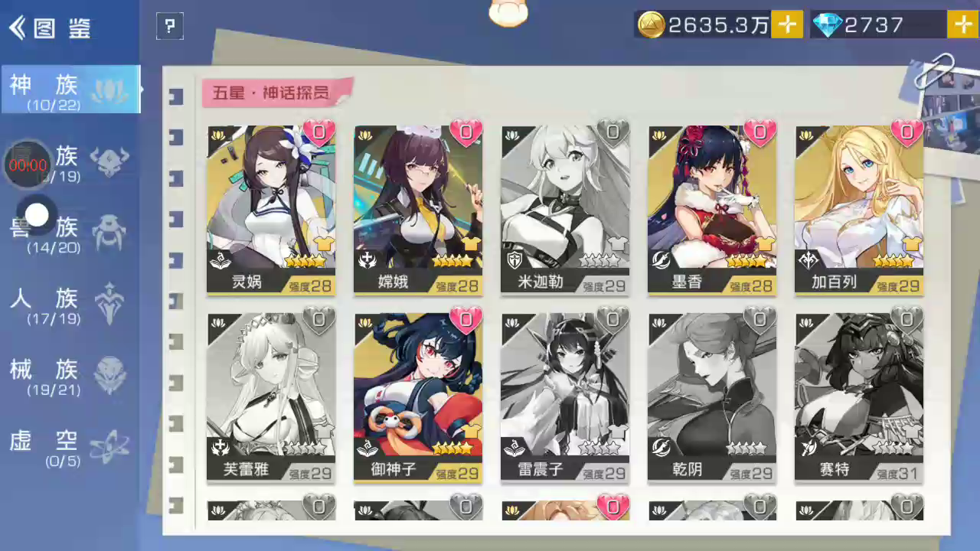980x551 pixels.
Task: View the locked 赛特 character card
Action: coord(859,397)
